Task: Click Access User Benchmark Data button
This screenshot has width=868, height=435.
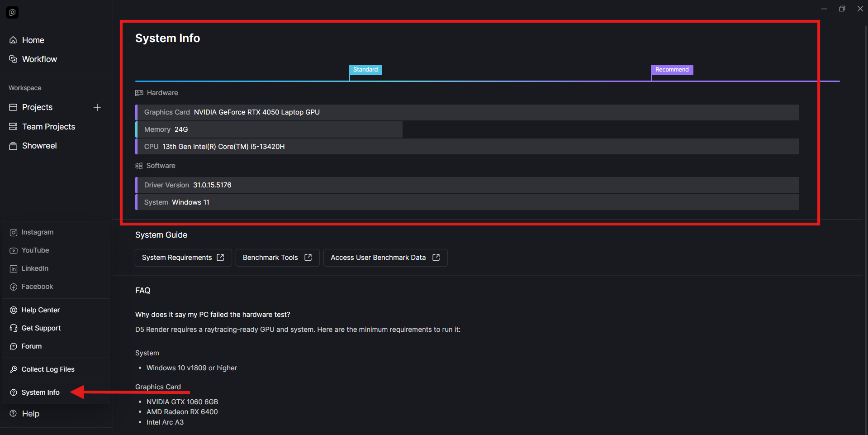Action: 385,258
